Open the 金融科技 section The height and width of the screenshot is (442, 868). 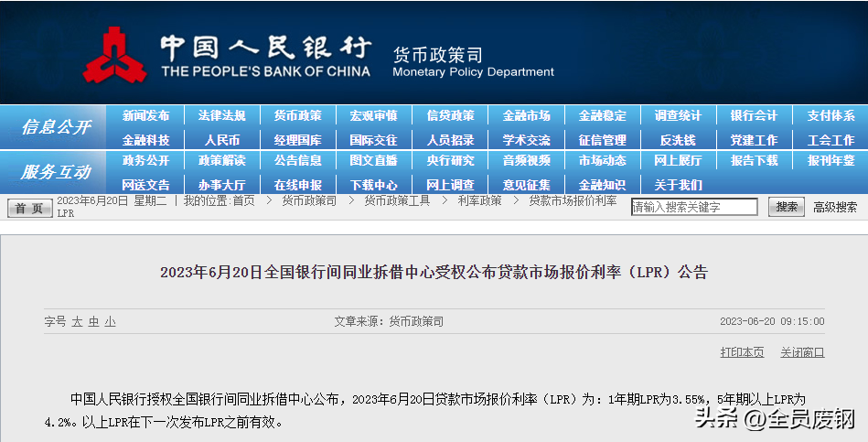(145, 140)
